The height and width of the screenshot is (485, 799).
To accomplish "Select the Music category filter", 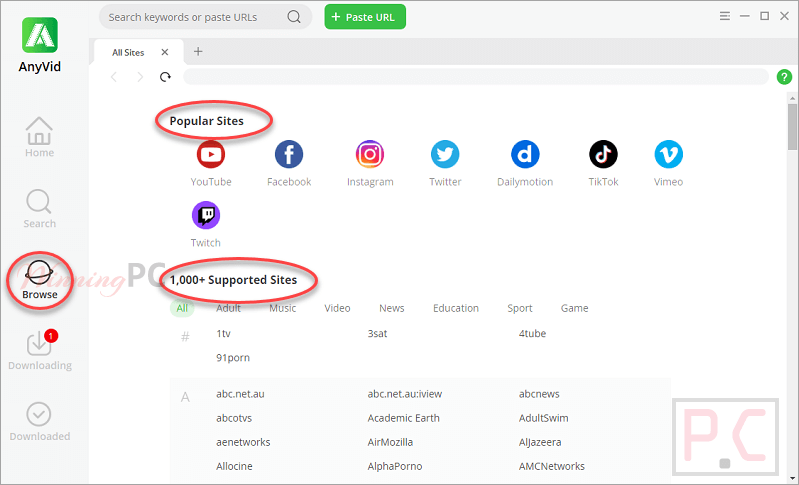I will coord(283,308).
